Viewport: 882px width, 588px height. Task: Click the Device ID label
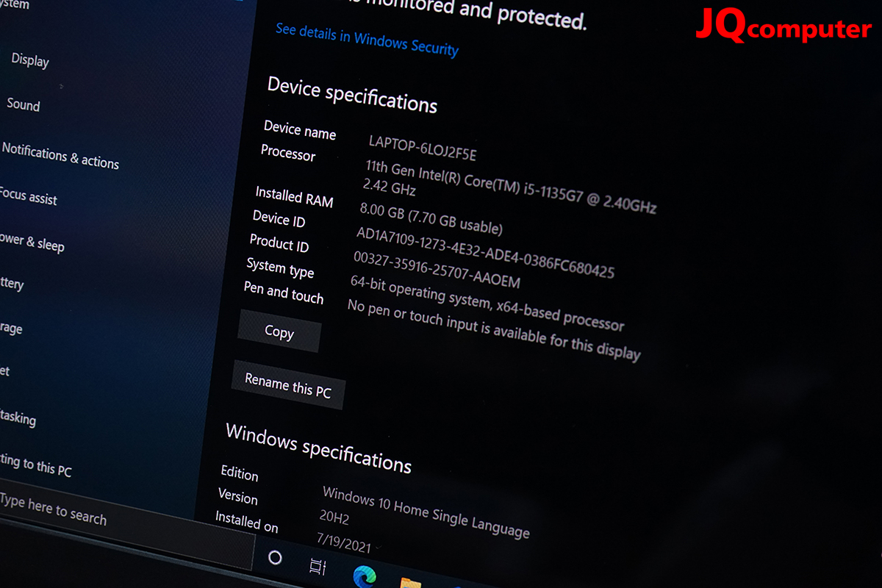click(x=279, y=218)
